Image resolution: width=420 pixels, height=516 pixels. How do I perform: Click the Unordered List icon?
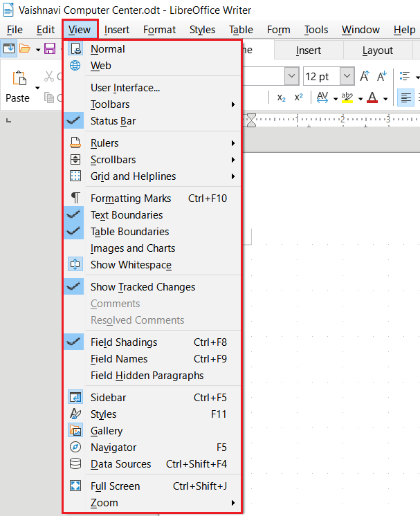[x=405, y=76]
